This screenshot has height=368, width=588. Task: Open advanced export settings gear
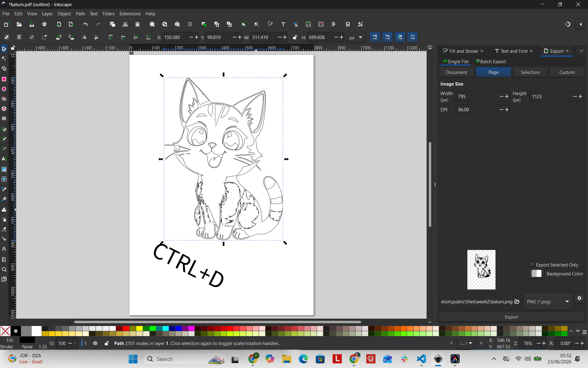click(x=579, y=298)
